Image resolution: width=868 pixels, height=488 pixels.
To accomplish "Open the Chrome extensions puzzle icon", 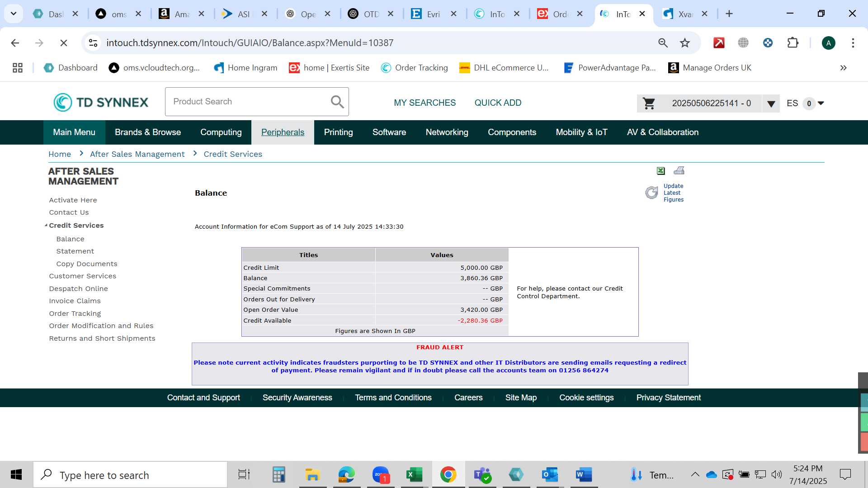I will [793, 43].
